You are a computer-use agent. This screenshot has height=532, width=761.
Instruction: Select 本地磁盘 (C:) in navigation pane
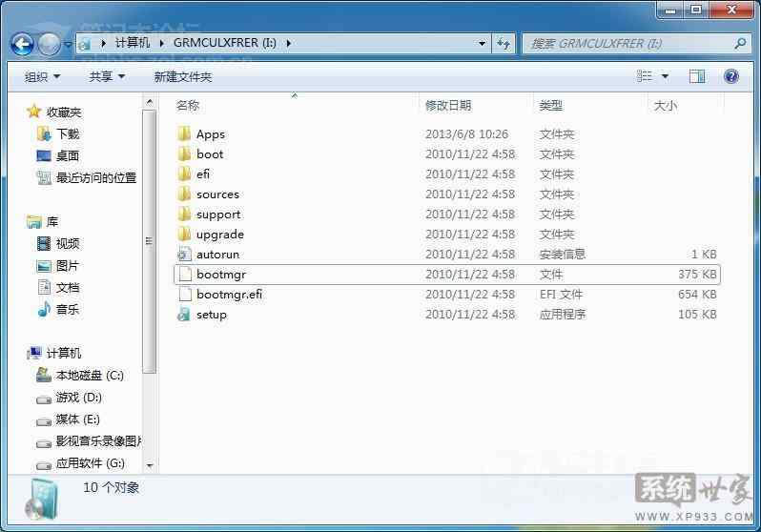point(89,375)
